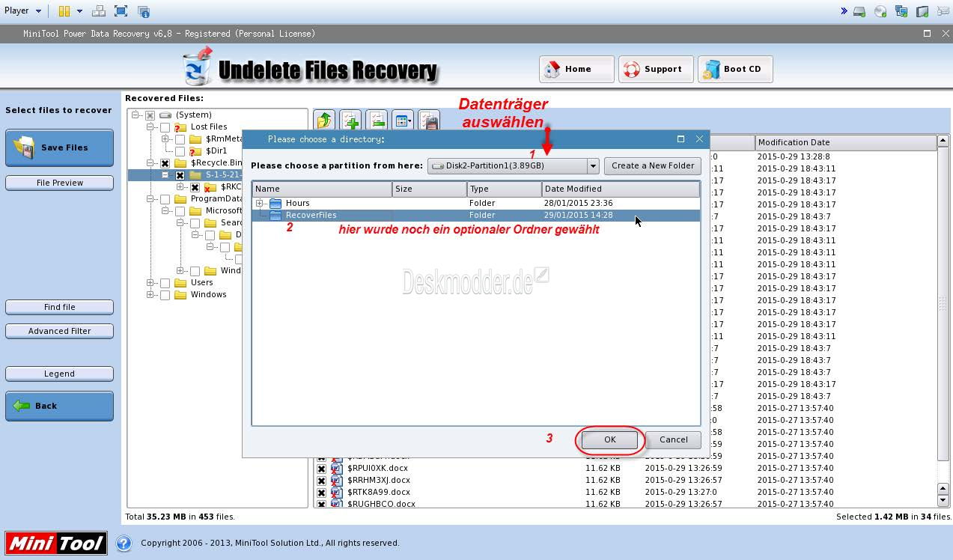
Task: Close the choose a directory dialog
Action: [699, 139]
